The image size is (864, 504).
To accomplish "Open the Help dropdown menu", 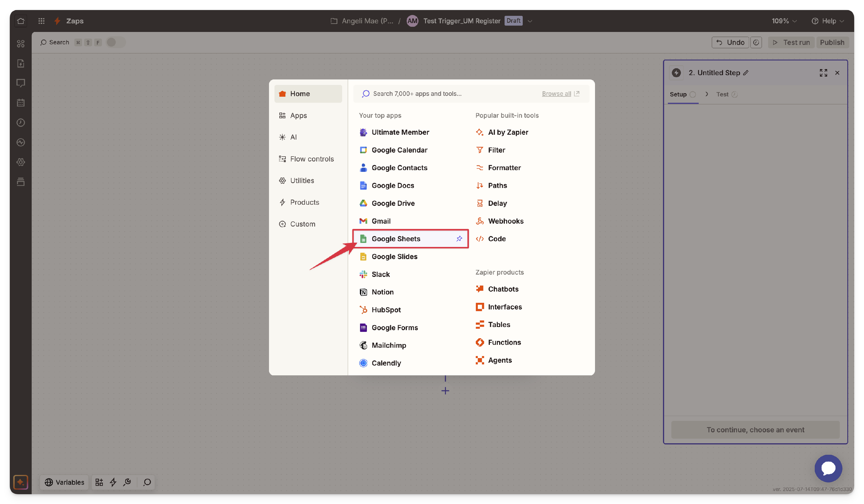I will click(827, 21).
